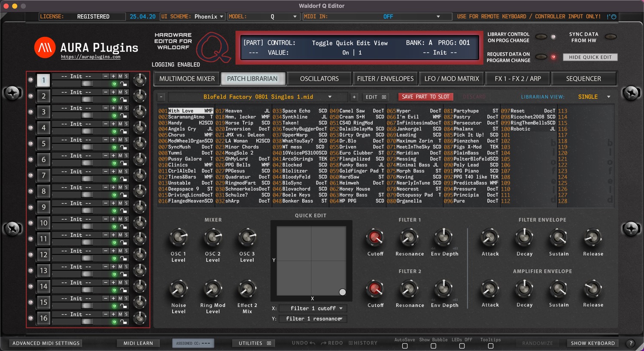This screenshot has height=351, width=644.
Task: Toggle the round selector beside part 11
Action: (30, 239)
